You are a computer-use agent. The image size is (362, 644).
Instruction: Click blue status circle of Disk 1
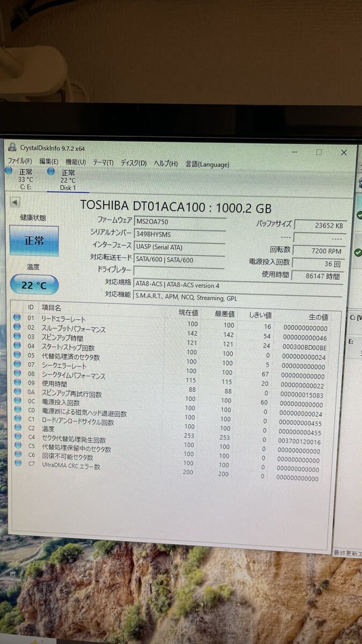point(51,171)
